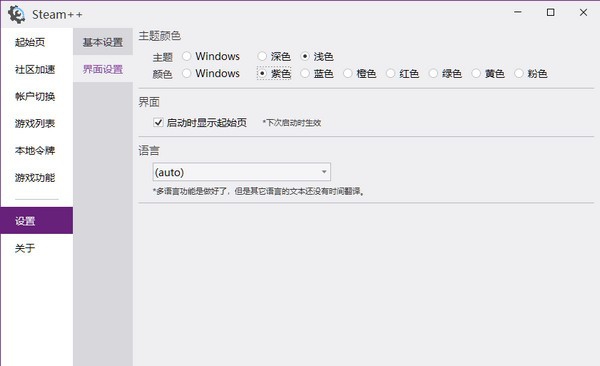This screenshot has height=366, width=600.
Task: Minimize the Steam++ window
Action: point(518,12)
